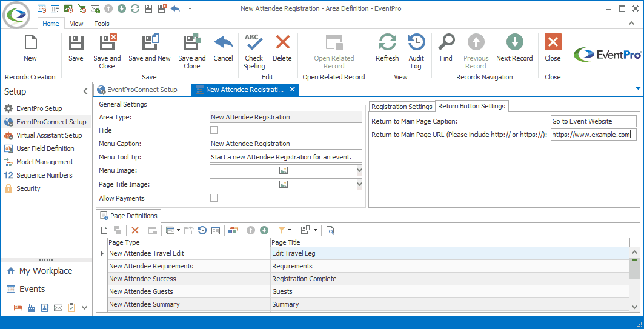Open the document tab list dropdown arrow
Screen dimensions: 644x329
(638, 88)
